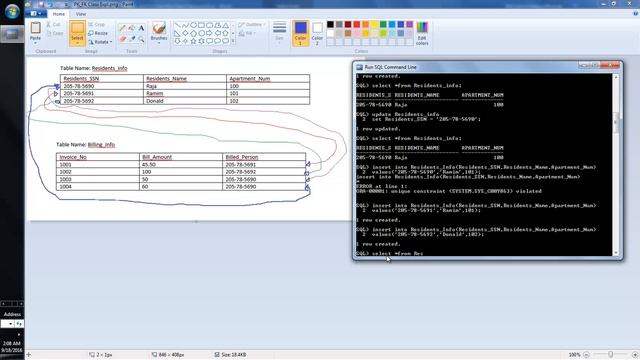Choose the Curve shape

[x=185, y=25]
